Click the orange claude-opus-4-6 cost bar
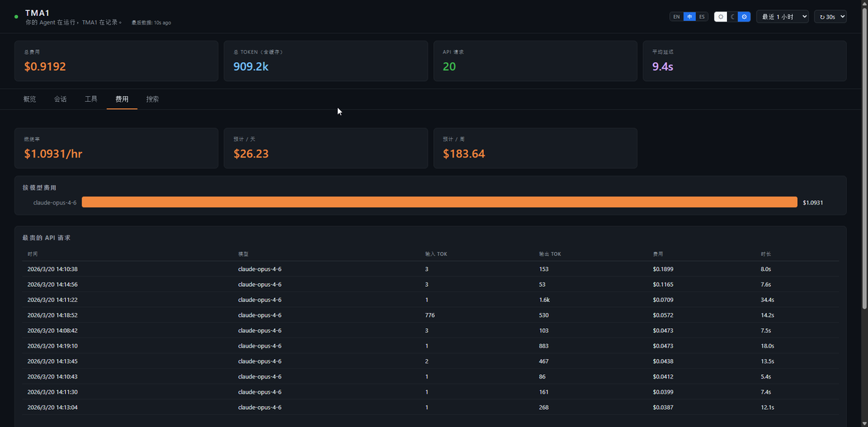This screenshot has width=868, height=427. click(x=439, y=202)
